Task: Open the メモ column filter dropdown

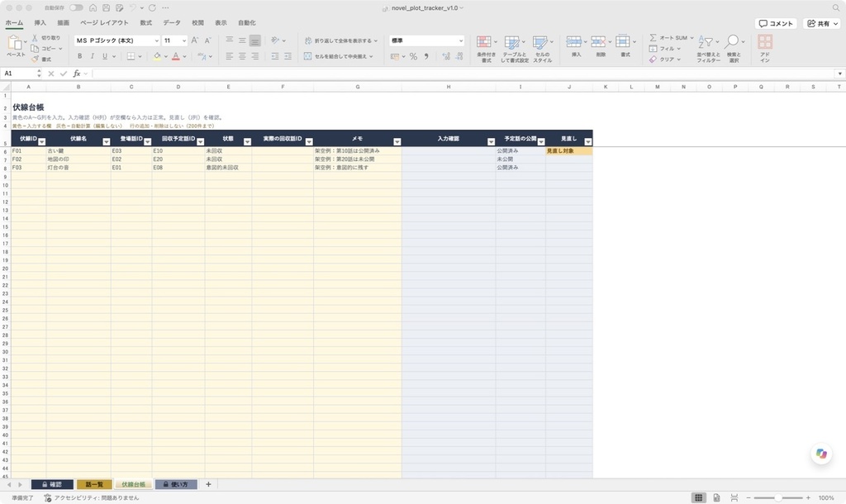Action: pos(397,142)
